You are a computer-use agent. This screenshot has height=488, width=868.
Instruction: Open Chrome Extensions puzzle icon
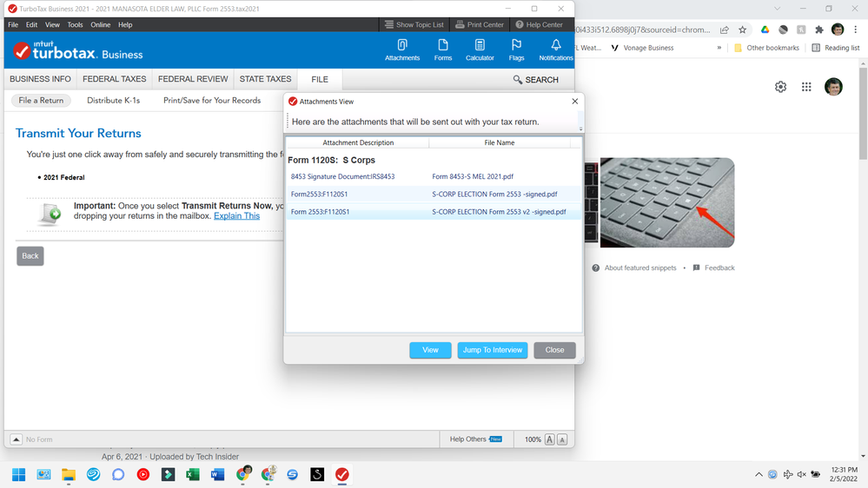point(819,30)
